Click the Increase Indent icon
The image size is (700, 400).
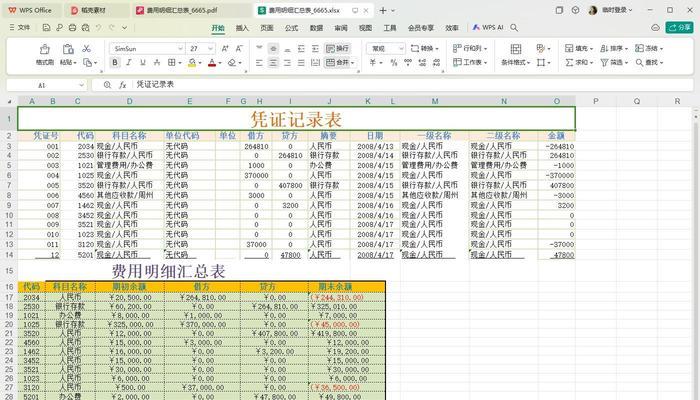point(315,48)
